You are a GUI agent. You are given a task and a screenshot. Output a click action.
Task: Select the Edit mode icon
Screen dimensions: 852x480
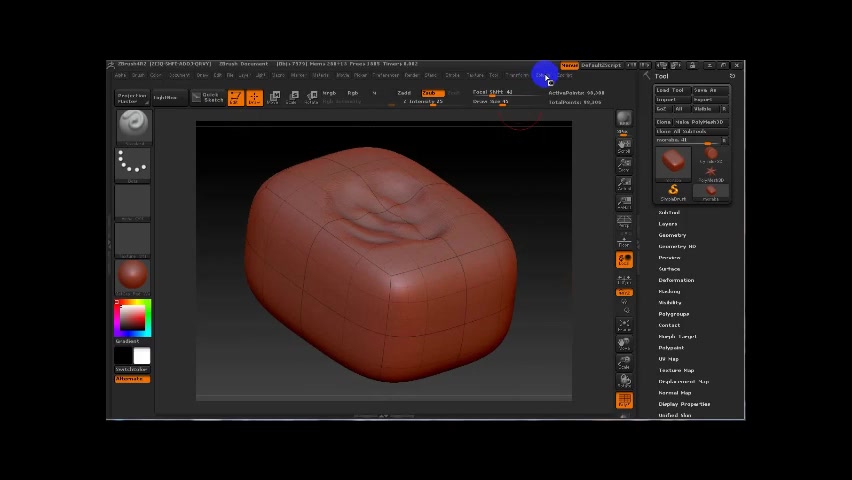[235, 98]
